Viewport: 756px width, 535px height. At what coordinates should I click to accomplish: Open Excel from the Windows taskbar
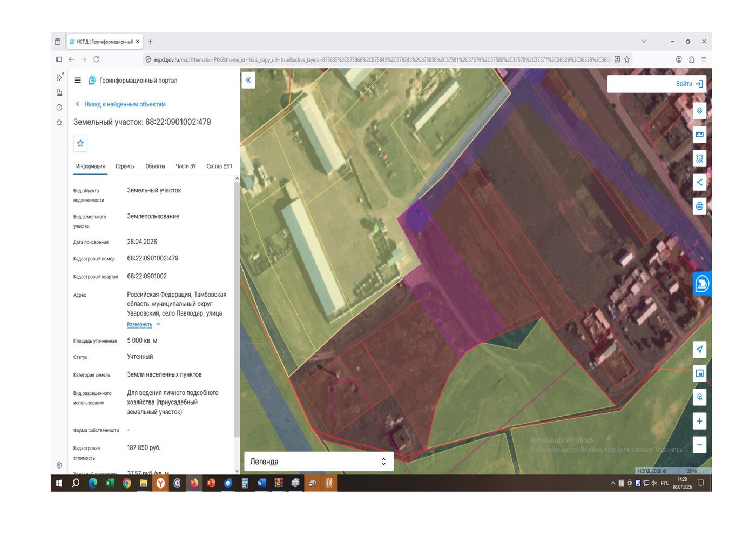[x=110, y=483]
